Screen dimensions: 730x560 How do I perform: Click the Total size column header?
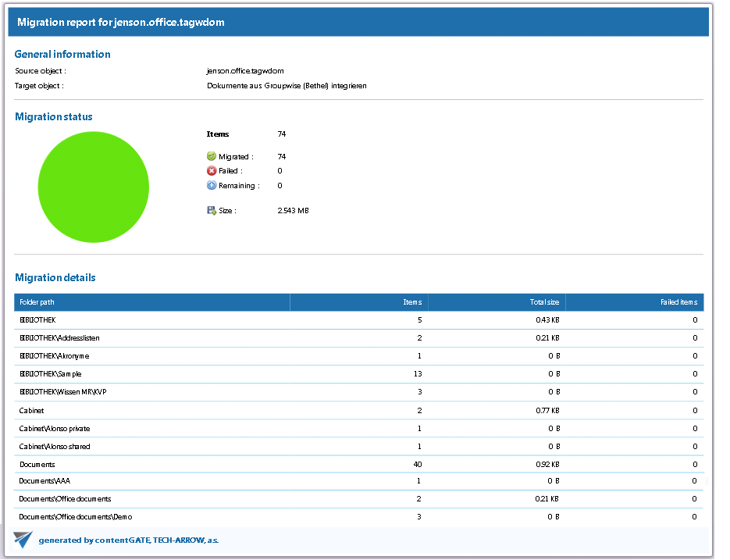coord(544,302)
